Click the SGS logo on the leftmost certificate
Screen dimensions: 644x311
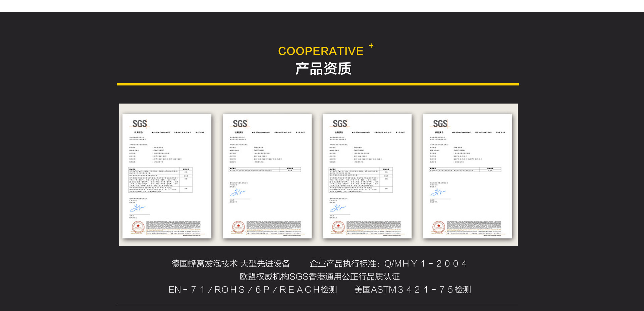[x=140, y=124]
